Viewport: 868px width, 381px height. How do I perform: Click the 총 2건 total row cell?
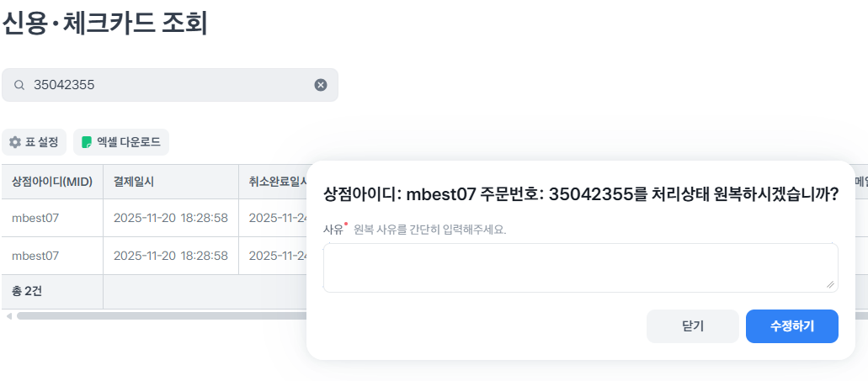click(28, 291)
